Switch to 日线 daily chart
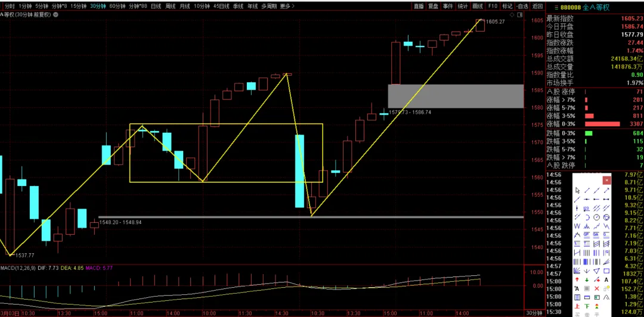The width and height of the screenshot is (644, 317). 156,6
